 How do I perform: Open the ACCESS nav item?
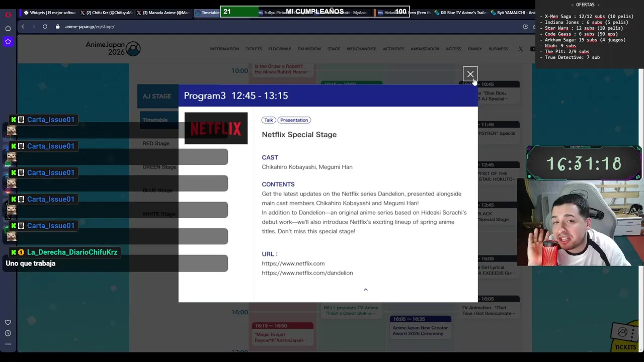[453, 49]
